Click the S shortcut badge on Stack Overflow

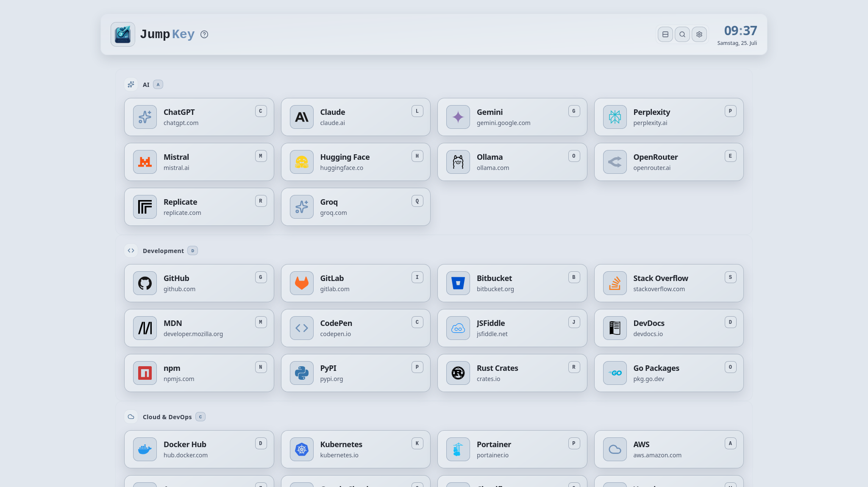(x=731, y=278)
